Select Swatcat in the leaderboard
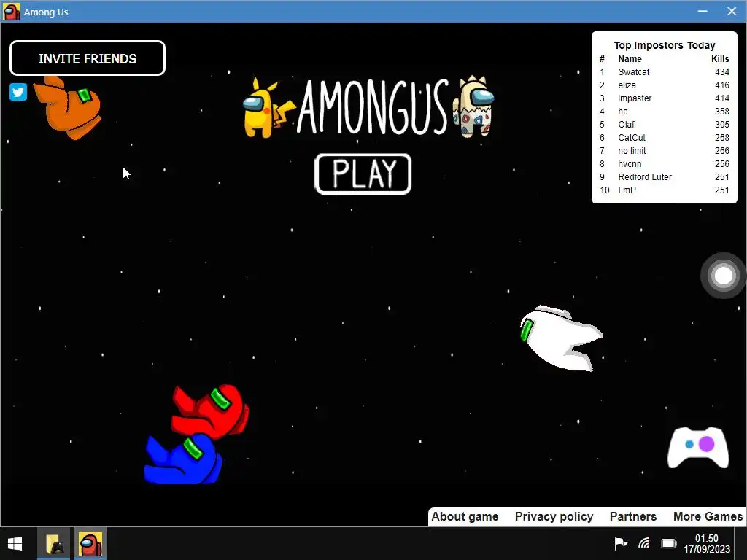 [x=634, y=72]
